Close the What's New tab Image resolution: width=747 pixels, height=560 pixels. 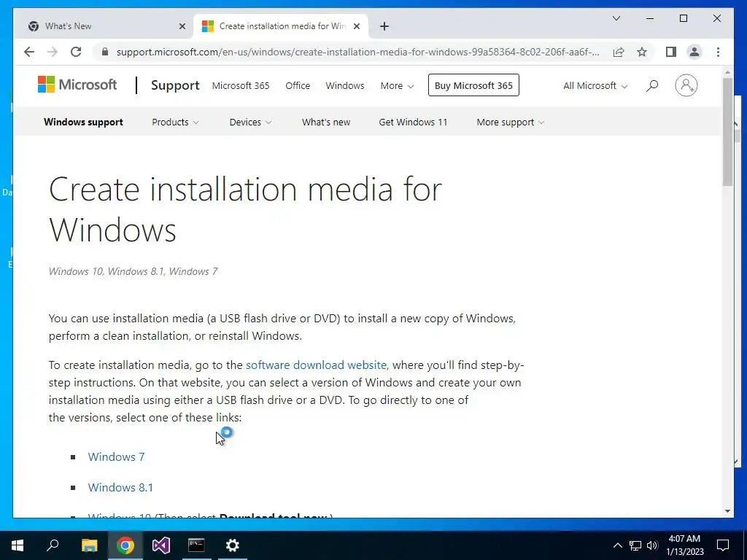[x=182, y=26]
